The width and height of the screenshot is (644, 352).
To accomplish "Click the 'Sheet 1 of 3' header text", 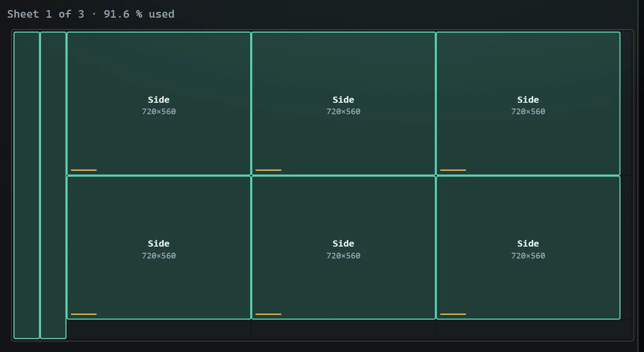I will point(46,14).
